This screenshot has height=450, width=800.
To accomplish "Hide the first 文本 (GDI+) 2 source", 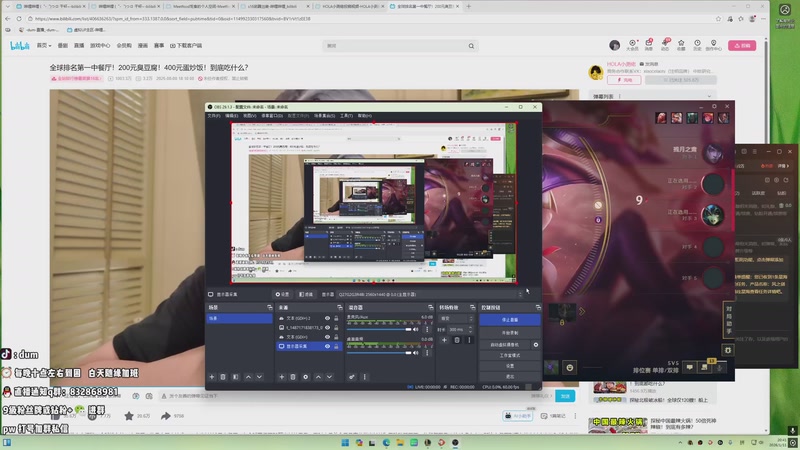I will pos(327,318).
